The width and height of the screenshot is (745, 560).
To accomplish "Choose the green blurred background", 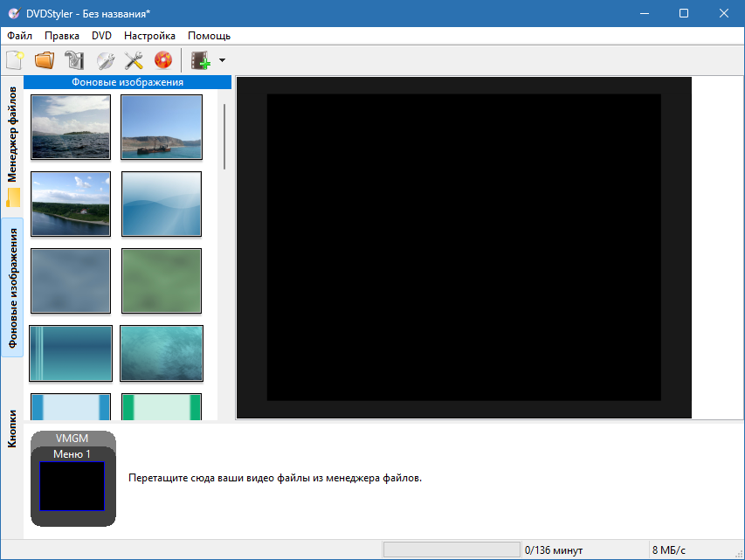I will [x=162, y=281].
